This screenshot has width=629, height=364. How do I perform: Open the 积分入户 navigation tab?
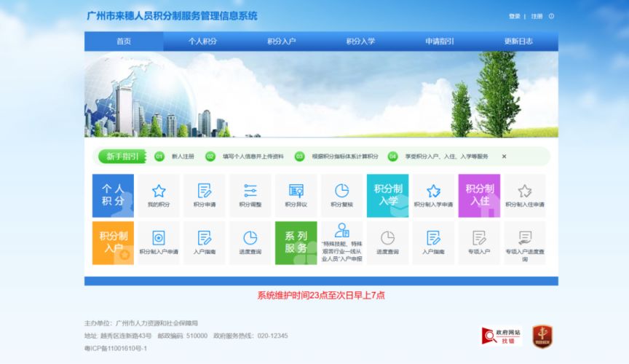(x=282, y=41)
